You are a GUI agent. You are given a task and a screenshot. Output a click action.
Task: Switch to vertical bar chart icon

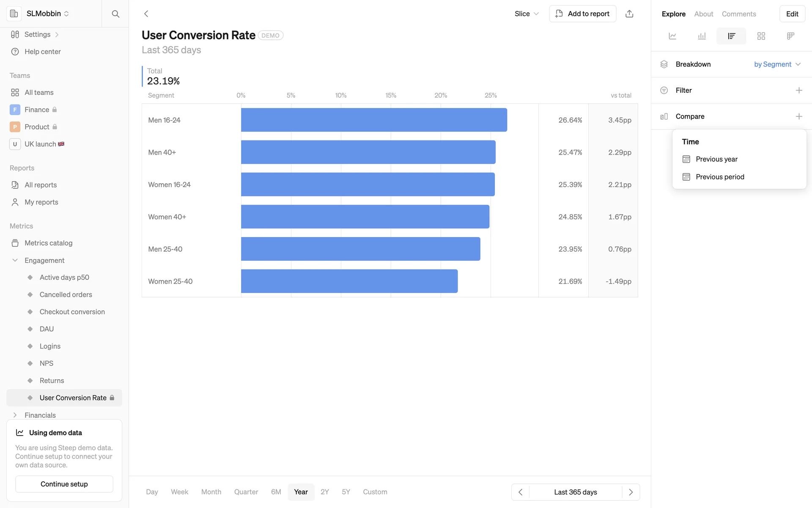(x=702, y=36)
